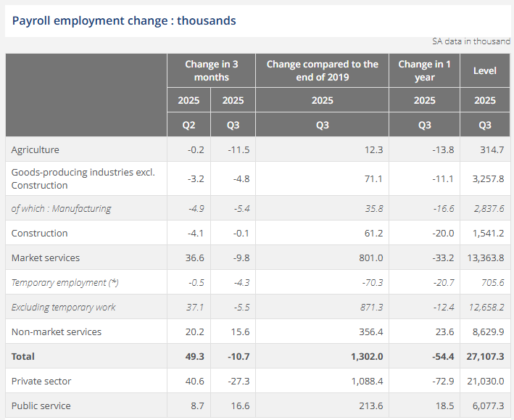Image resolution: width=514 pixels, height=420 pixels.
Task: Click the 'Market services' row label
Action: 46,258
